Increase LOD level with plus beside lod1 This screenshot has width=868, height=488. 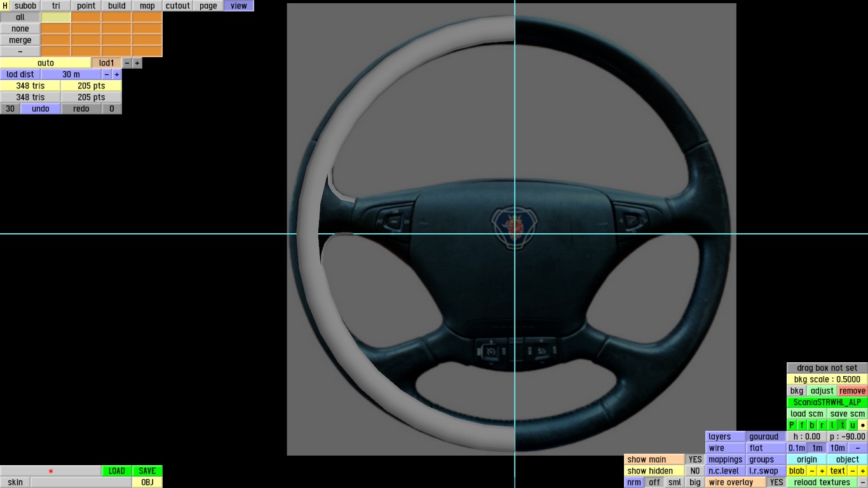[137, 63]
